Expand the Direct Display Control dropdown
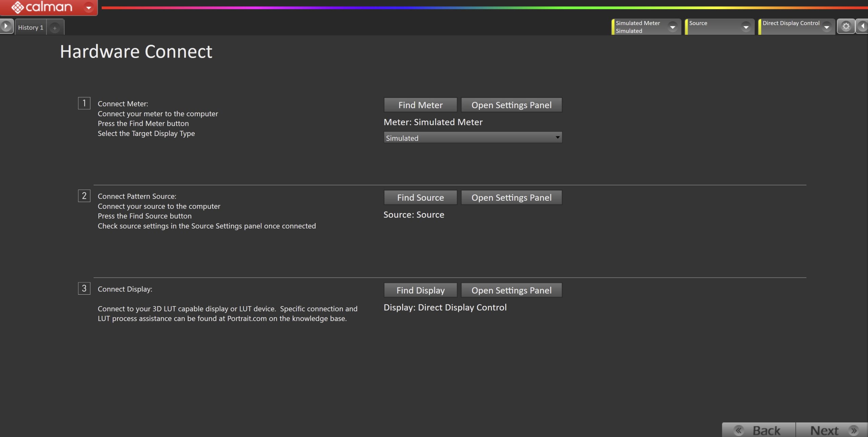Image resolution: width=868 pixels, height=437 pixels. tap(826, 27)
